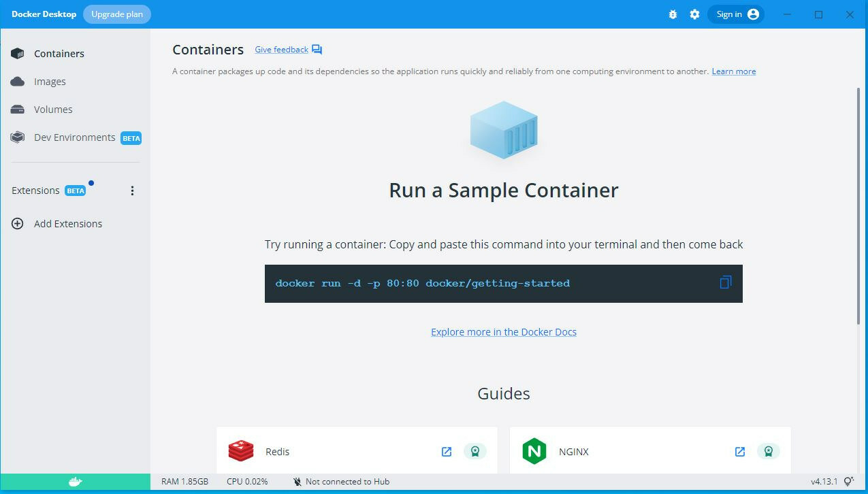Click the lightbulb tips icon in status bar
This screenshot has width=868, height=494.
click(849, 482)
